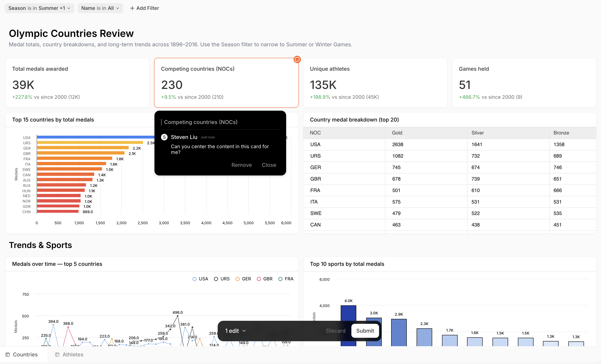Click the Medals over time chart title
Screen dimensions: 601x364
click(x=57, y=264)
